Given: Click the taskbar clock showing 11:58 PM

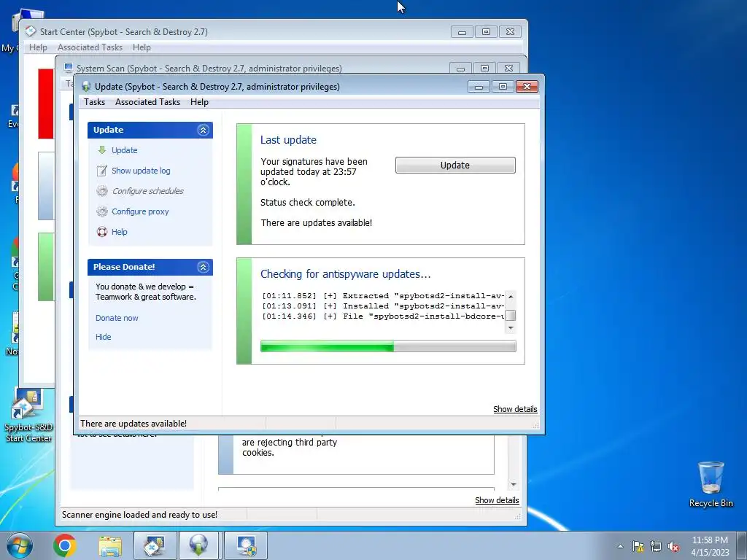Looking at the screenshot, I should point(710,546).
